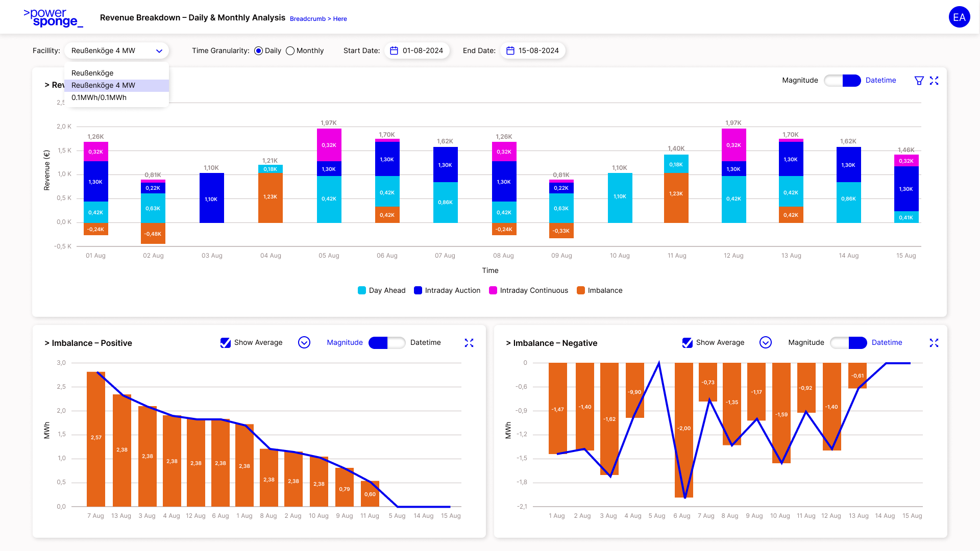This screenshot has width=980, height=551.
Task: Open the EA user avatar menu
Action: [959, 17]
